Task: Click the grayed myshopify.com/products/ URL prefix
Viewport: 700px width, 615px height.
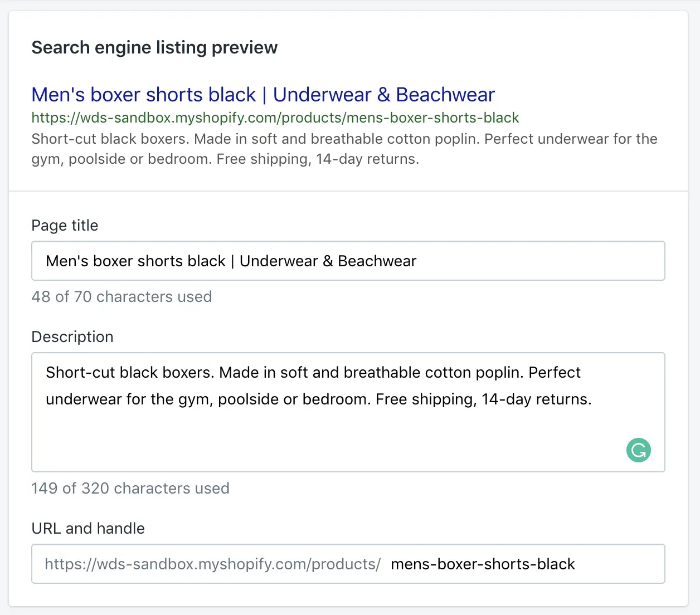Action: point(212,564)
